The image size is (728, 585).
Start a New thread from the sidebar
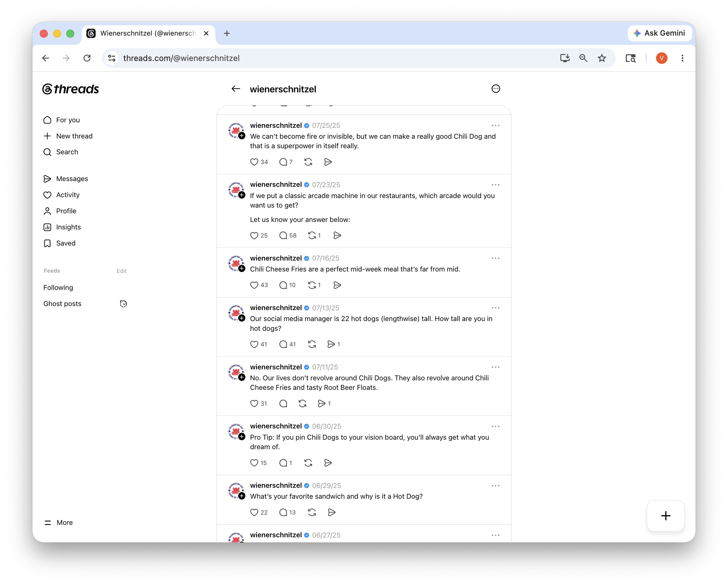pos(68,136)
